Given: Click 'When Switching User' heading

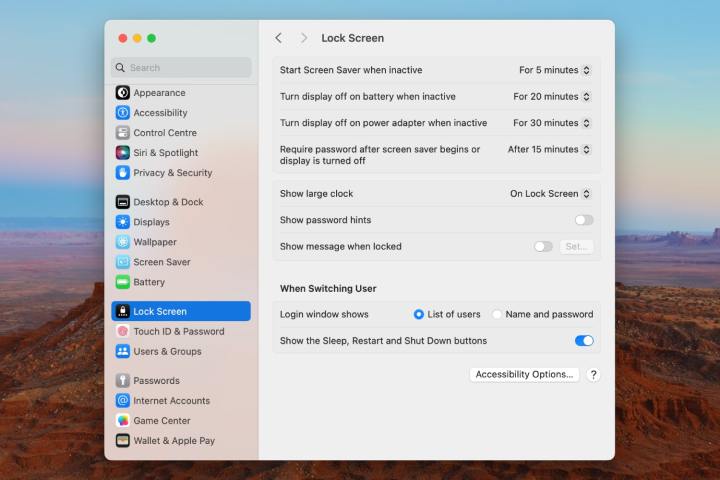Looking at the screenshot, I should click(x=328, y=288).
